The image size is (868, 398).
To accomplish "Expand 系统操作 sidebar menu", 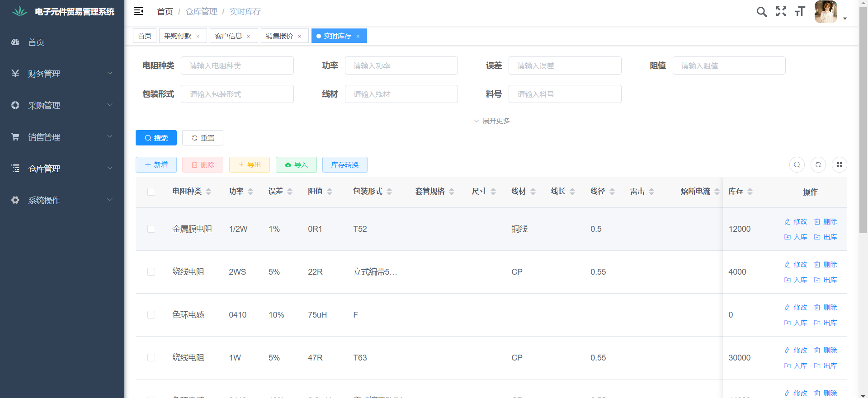I will pos(62,200).
